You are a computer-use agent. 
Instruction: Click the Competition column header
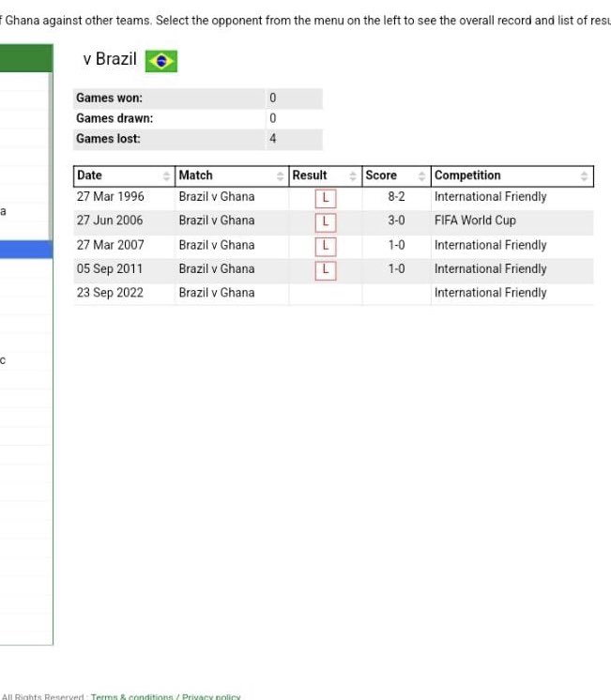(x=512, y=175)
